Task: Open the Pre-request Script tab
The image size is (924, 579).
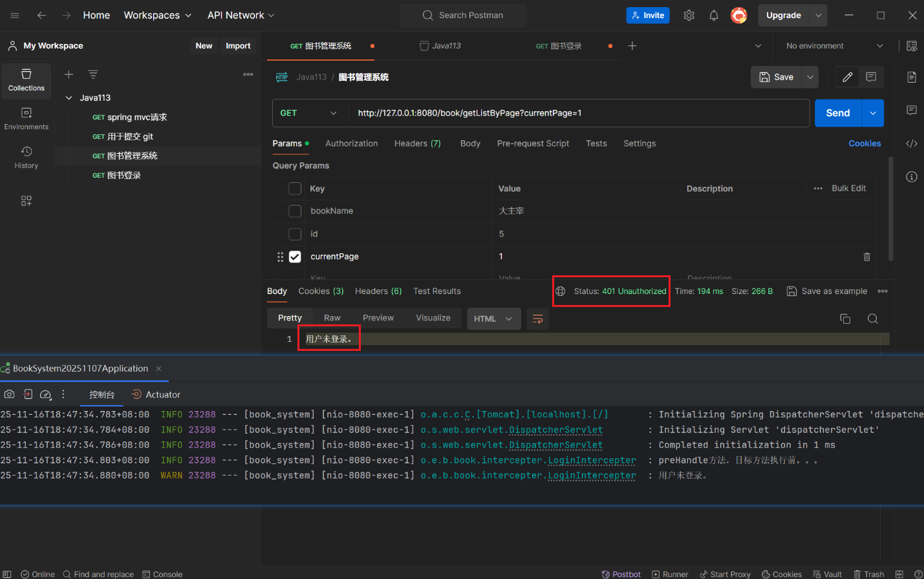Action: tap(533, 143)
